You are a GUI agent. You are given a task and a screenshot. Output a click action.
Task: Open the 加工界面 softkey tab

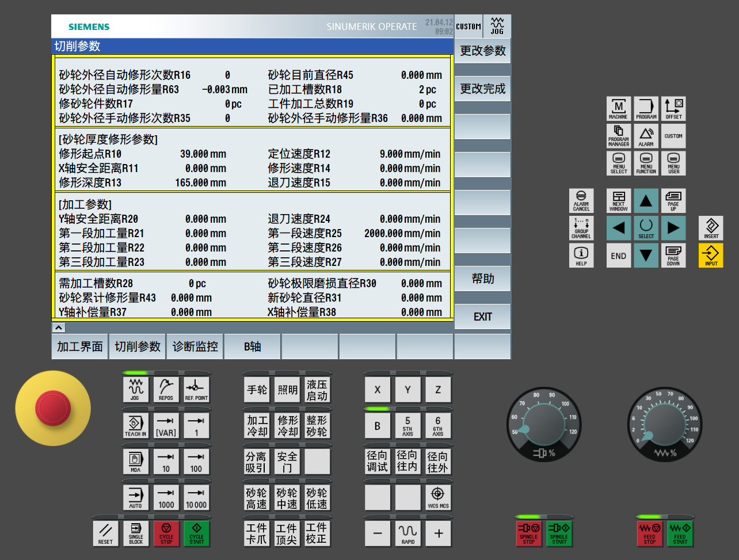(80, 346)
